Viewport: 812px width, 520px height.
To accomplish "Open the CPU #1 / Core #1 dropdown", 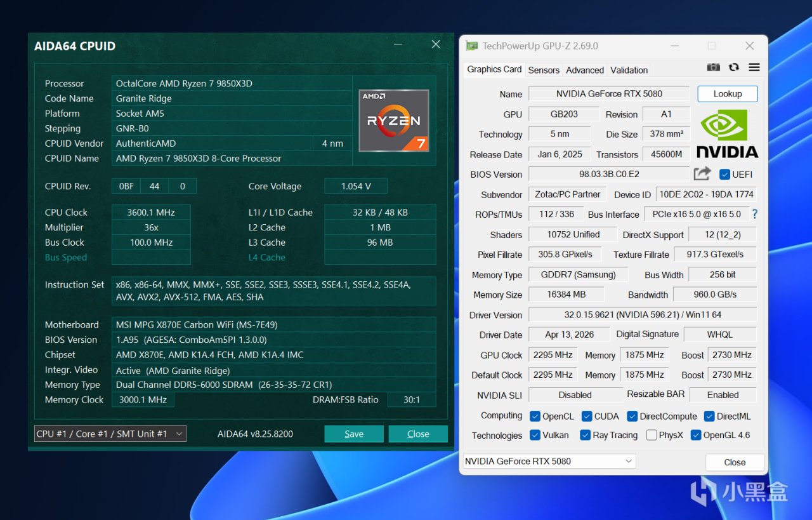I will pyautogui.click(x=110, y=434).
